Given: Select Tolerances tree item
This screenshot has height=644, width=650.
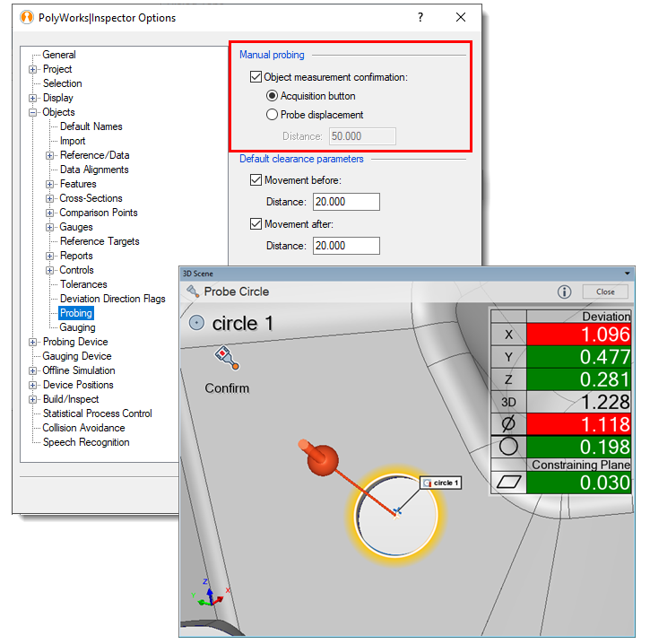Looking at the screenshot, I should [83, 284].
